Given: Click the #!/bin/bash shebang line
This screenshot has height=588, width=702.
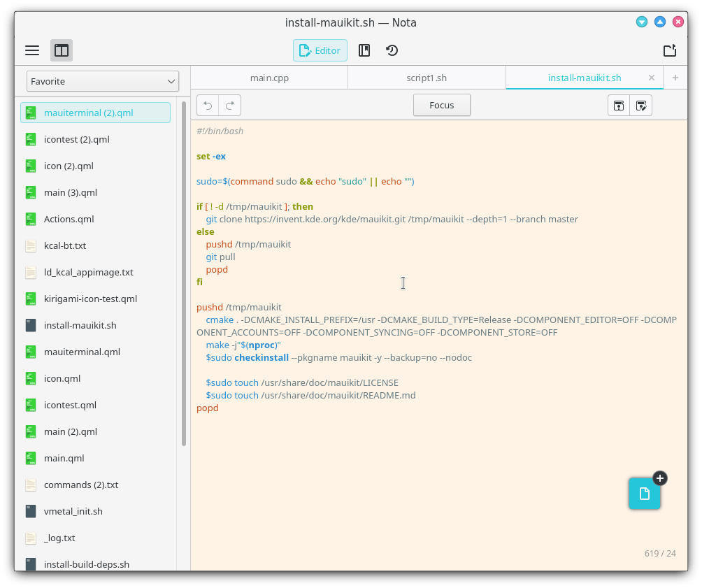Looking at the screenshot, I should [x=220, y=131].
